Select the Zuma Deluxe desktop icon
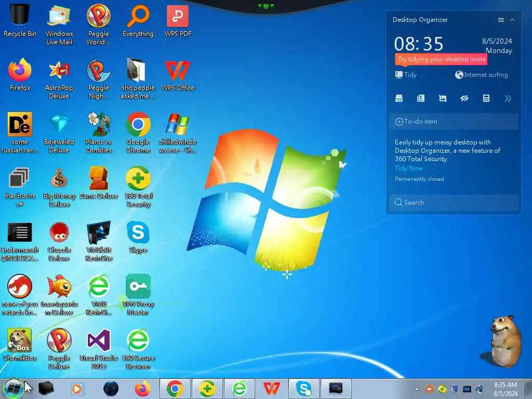 [x=98, y=182]
